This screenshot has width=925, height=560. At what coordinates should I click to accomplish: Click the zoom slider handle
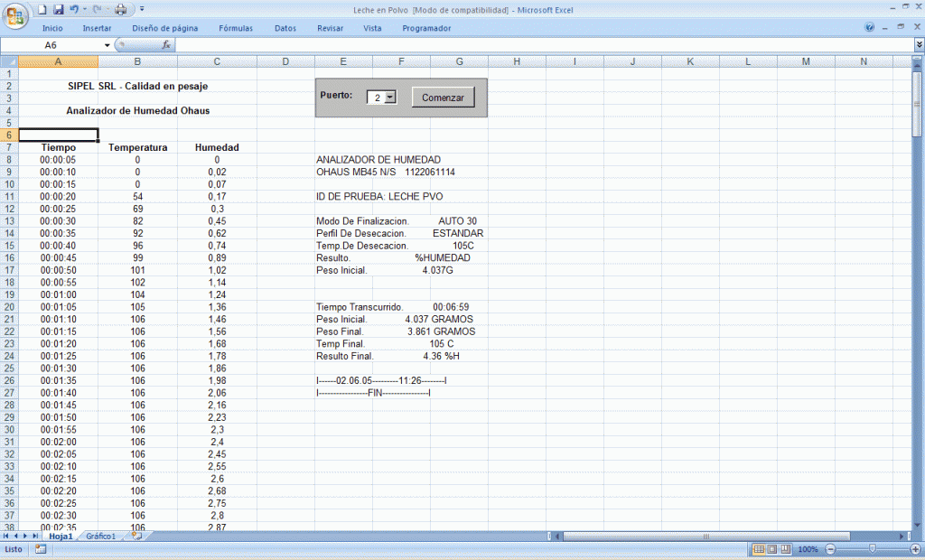point(872,549)
